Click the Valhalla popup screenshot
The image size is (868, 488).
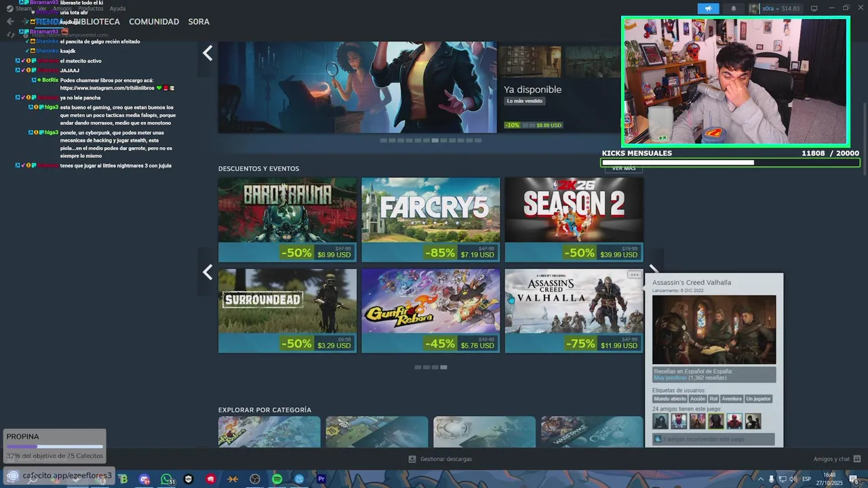coord(714,329)
